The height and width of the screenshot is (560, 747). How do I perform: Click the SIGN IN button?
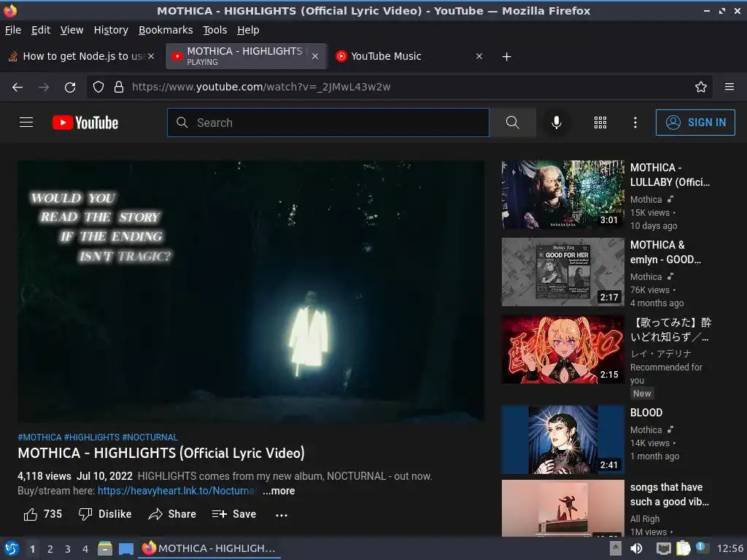pyautogui.click(x=695, y=122)
